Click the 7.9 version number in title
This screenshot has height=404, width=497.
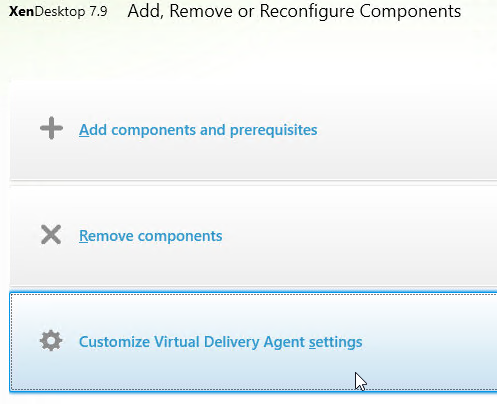click(98, 12)
